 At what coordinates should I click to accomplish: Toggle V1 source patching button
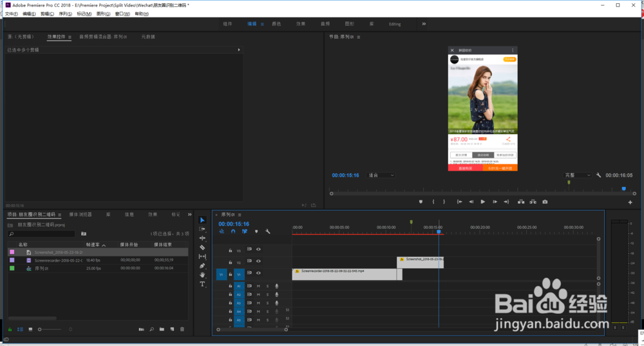coord(222,274)
